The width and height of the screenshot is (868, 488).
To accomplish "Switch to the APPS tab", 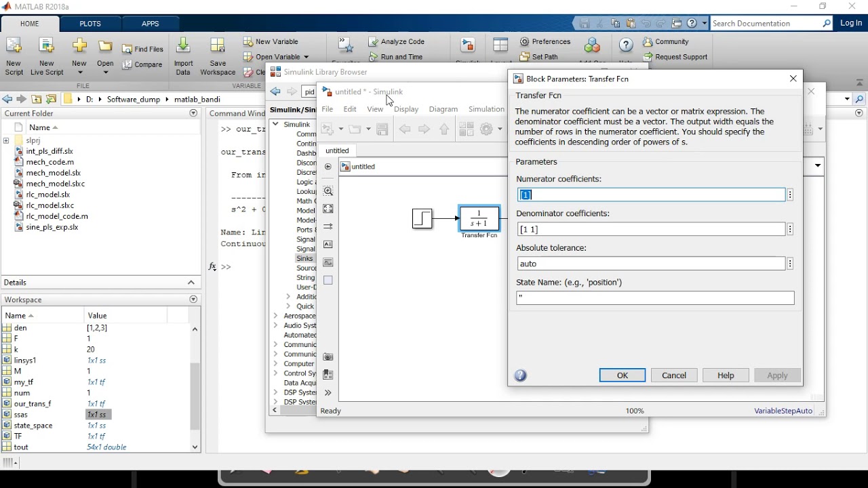I will [151, 24].
